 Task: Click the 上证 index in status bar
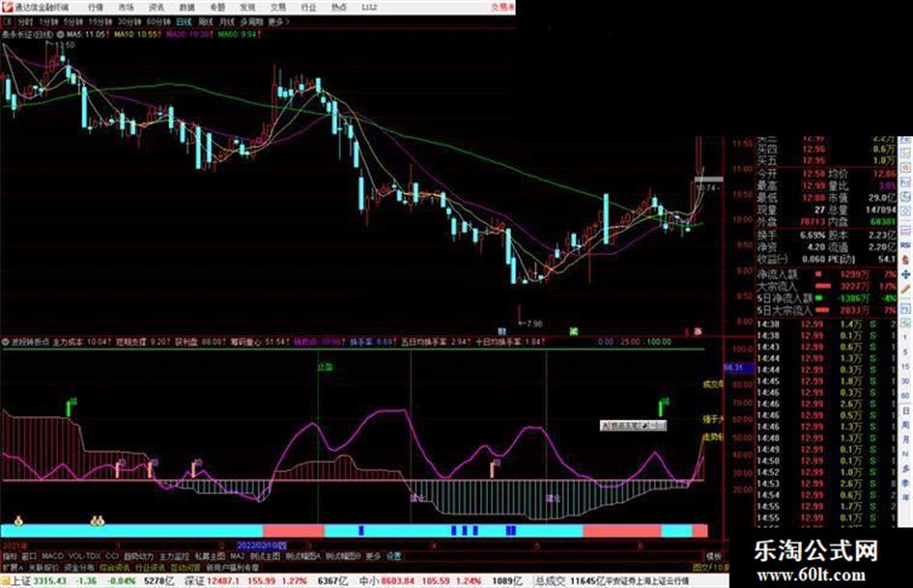click(x=21, y=581)
